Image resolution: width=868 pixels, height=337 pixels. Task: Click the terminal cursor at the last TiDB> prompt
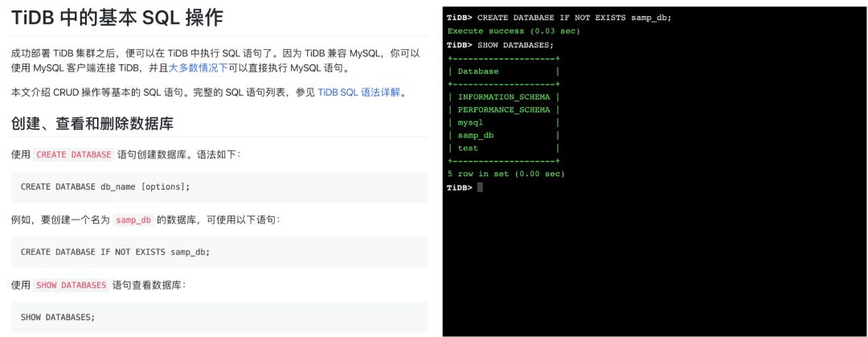pyautogui.click(x=480, y=187)
